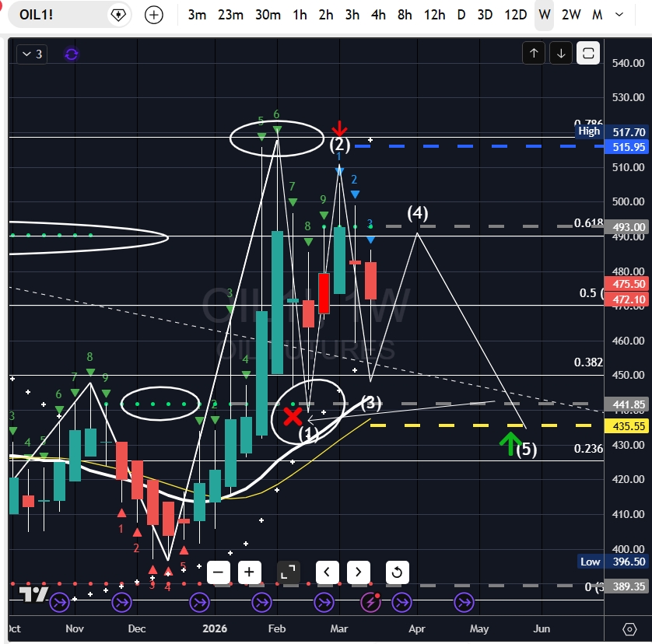Open the event marker above Dec
The image size is (652, 644).
(x=122, y=602)
